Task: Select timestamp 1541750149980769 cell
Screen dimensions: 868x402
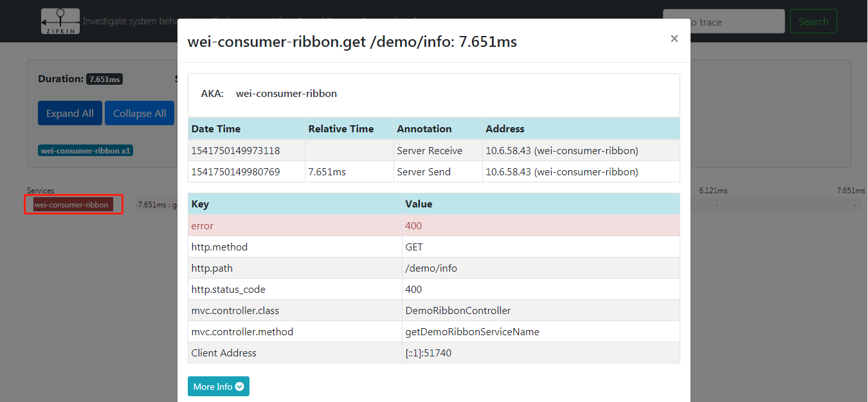Action: point(246,171)
